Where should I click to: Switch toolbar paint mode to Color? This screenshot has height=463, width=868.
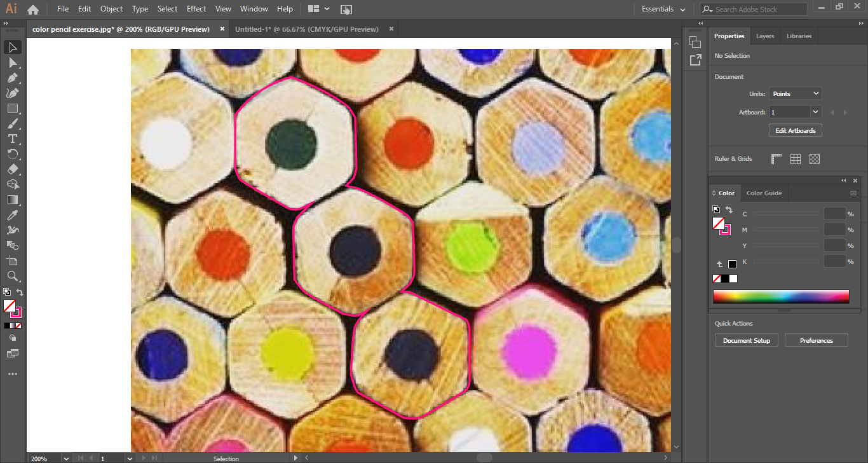(x=6, y=325)
